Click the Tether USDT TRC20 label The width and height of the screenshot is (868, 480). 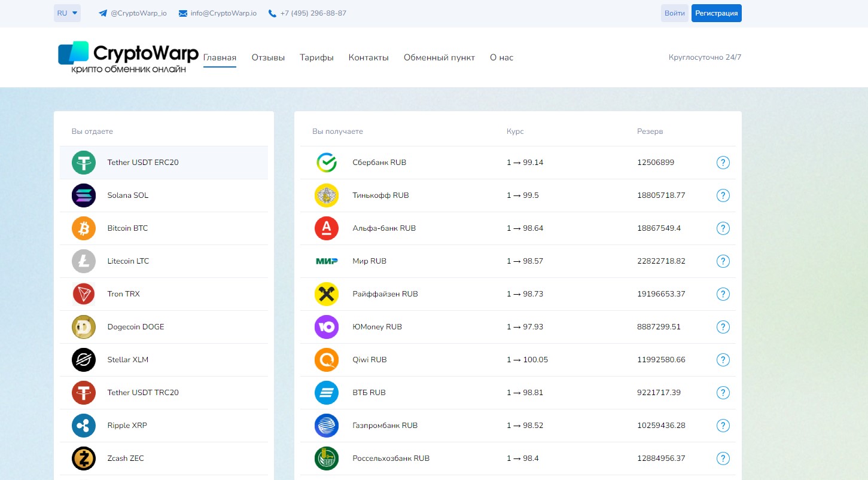(x=143, y=393)
